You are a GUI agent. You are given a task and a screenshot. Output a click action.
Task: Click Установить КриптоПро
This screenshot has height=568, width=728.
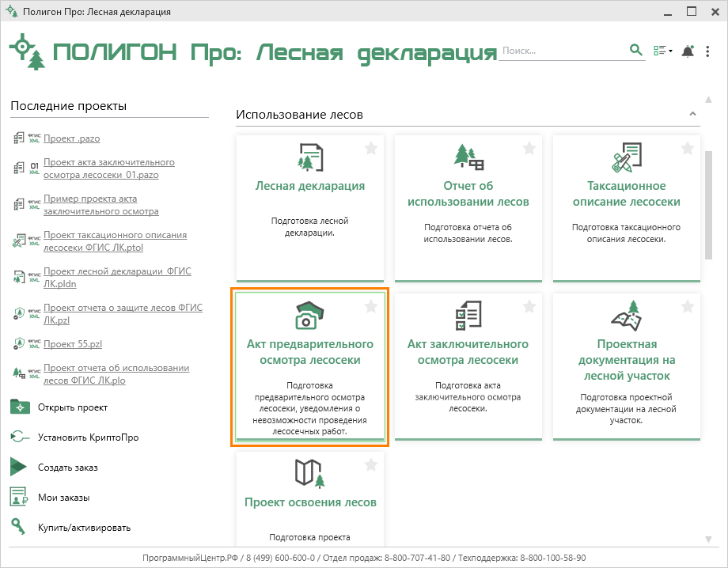tap(88, 437)
